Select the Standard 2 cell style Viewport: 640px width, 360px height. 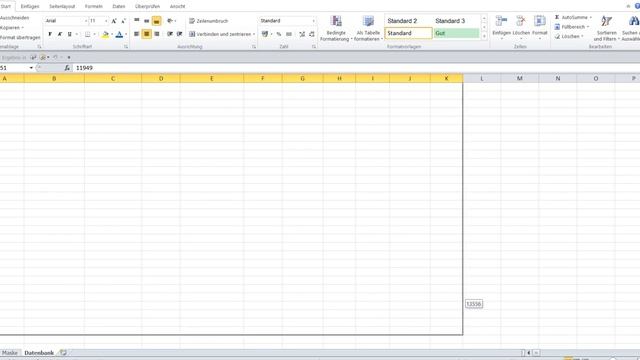(408, 21)
